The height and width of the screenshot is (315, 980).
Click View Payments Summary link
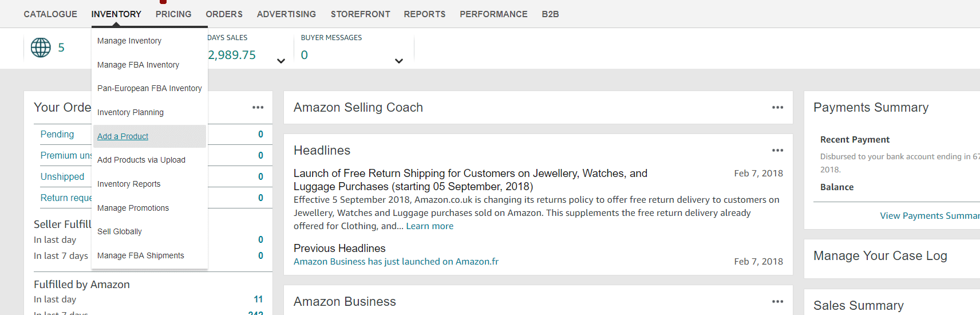coord(930,216)
